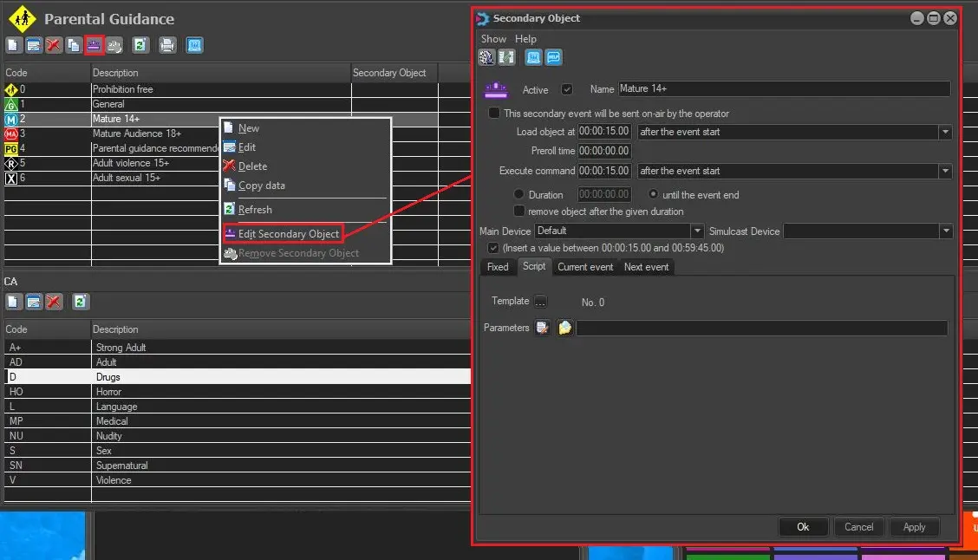Uncheck the Active checkbox
This screenshot has height=560, width=978.
click(567, 89)
